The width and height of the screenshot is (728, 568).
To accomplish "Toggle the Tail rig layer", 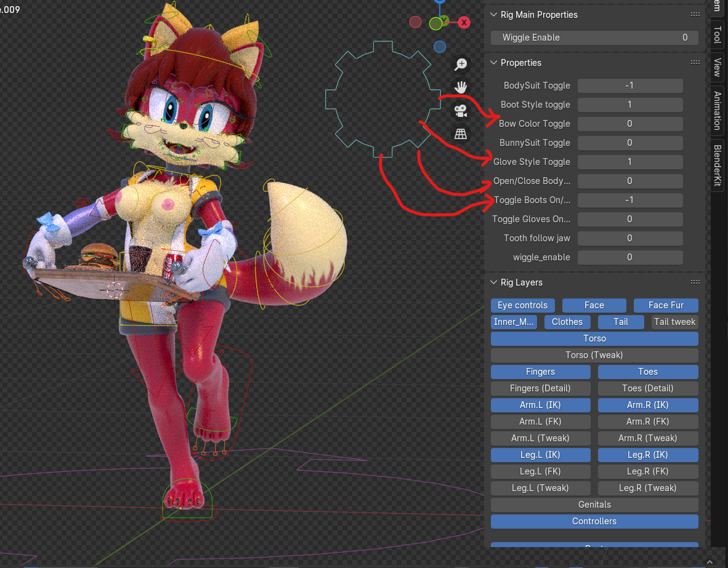I will (621, 322).
